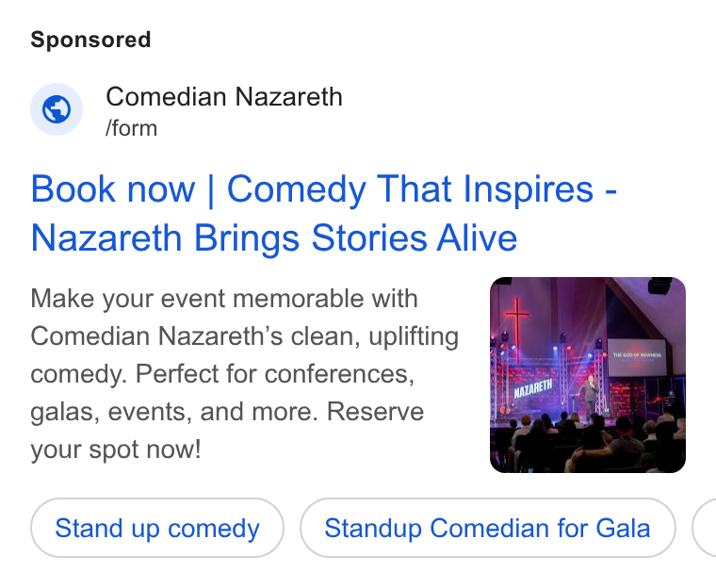The image size is (716, 588).
Task: Click the projector screen in the photo
Action: pyautogui.click(x=637, y=358)
